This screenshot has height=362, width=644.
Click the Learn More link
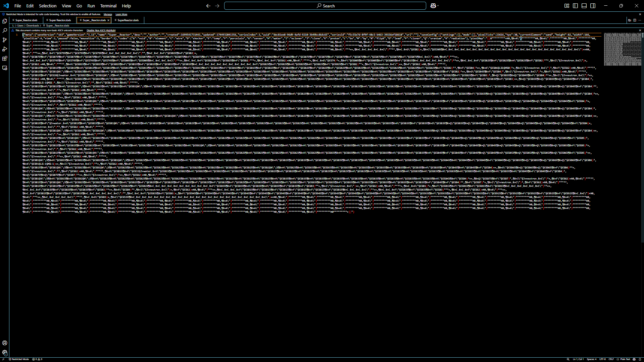[x=121, y=14]
